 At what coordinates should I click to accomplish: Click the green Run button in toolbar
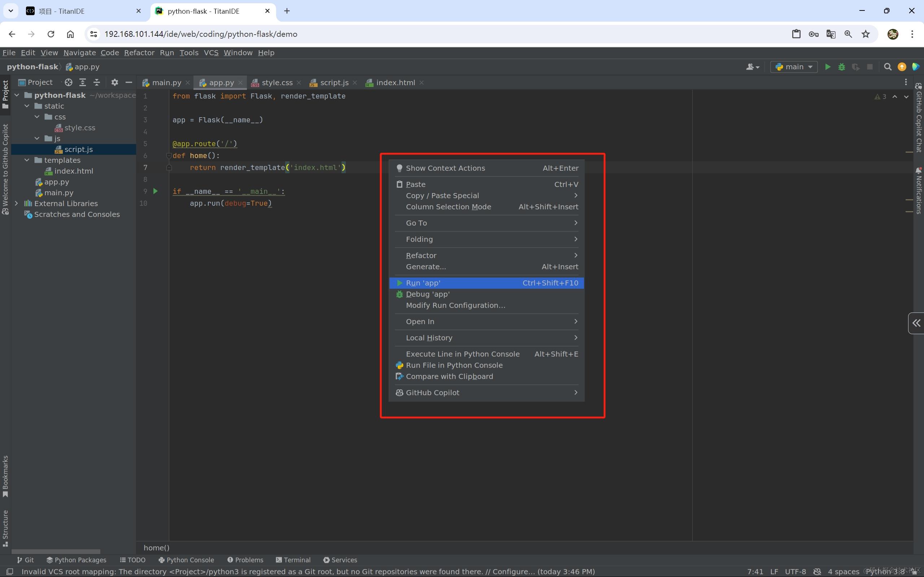pos(827,67)
